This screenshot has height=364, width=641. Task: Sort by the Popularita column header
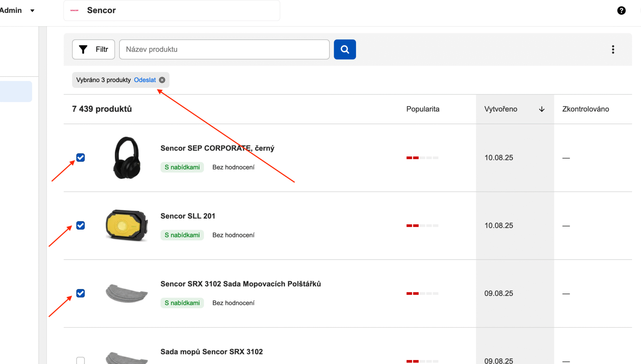[x=423, y=109]
